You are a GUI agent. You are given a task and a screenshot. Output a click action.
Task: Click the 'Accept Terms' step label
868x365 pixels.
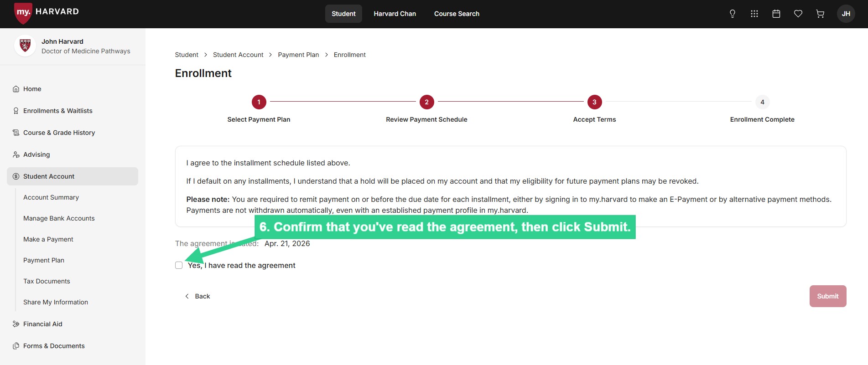[x=594, y=119]
